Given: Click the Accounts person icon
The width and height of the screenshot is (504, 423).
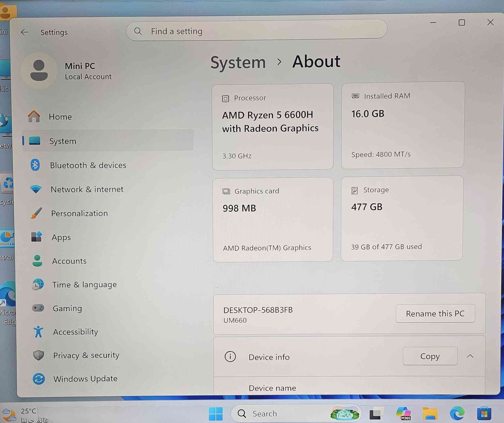Looking at the screenshot, I should click(37, 261).
